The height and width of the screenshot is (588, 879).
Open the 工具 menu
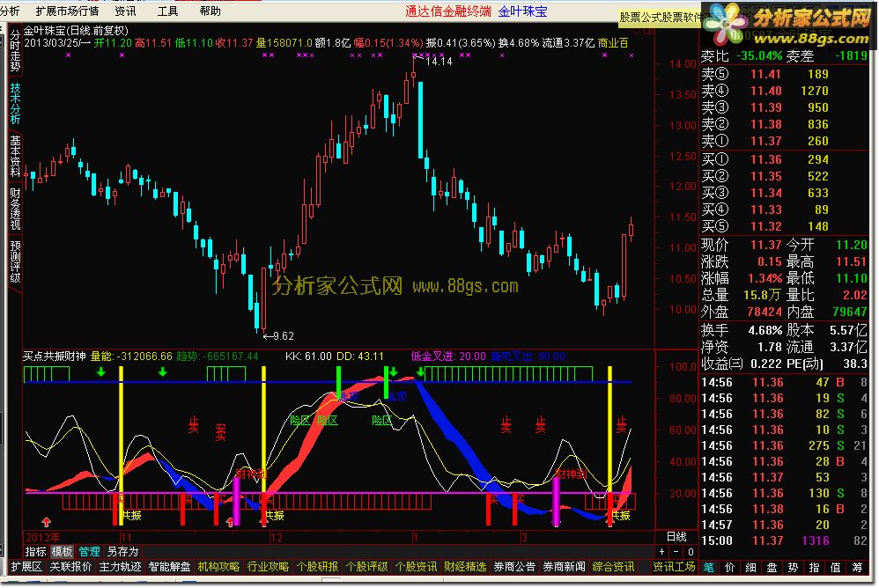167,11
